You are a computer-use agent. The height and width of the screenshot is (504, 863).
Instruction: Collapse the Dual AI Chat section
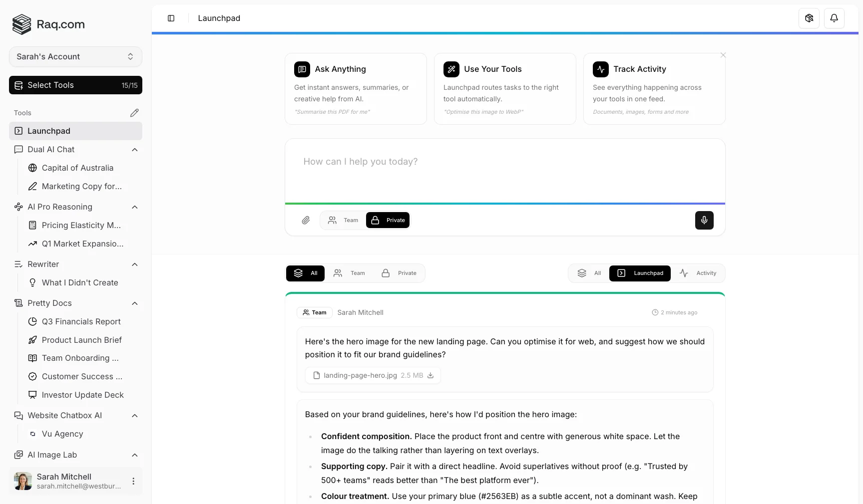(x=134, y=150)
